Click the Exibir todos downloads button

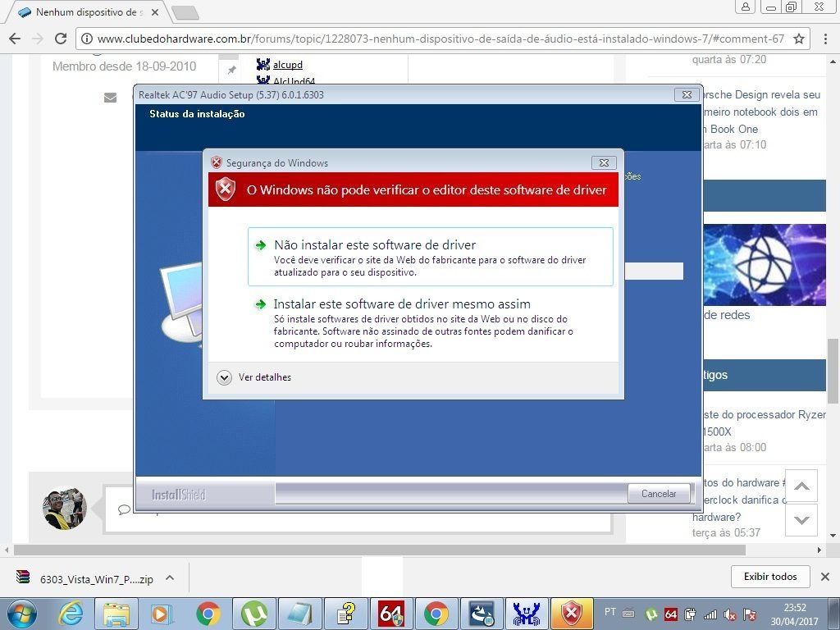(770, 577)
